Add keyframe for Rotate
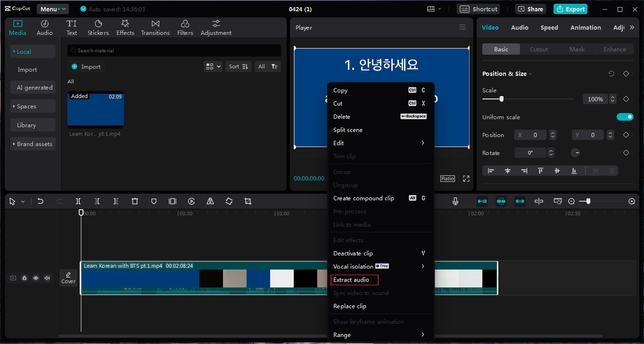This screenshot has width=644, height=344. pyautogui.click(x=626, y=153)
